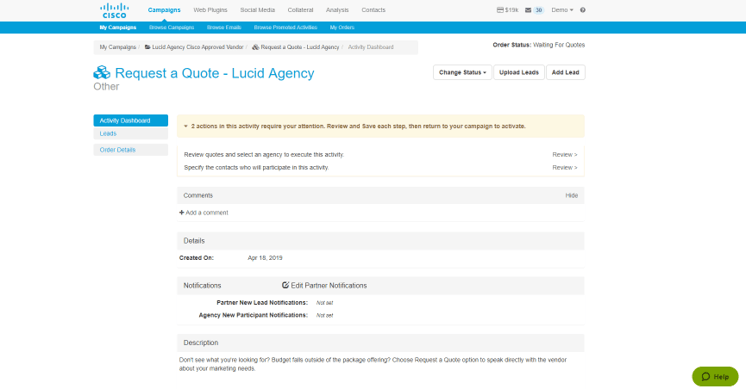Open the Change Status dropdown
Image resolution: width=746 pixels, height=389 pixels.
pos(462,72)
